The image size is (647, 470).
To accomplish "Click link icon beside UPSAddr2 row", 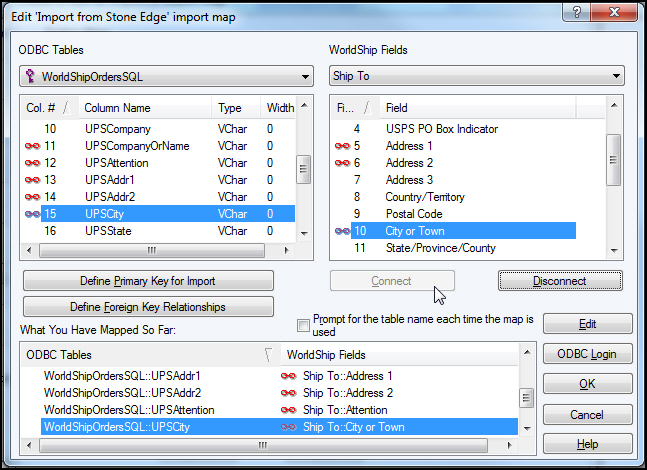I will [32, 197].
